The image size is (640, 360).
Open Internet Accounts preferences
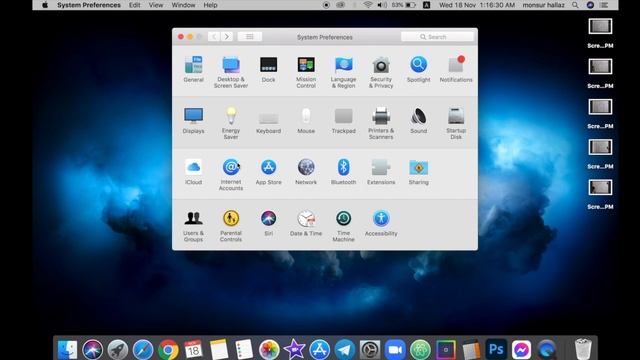point(231,174)
